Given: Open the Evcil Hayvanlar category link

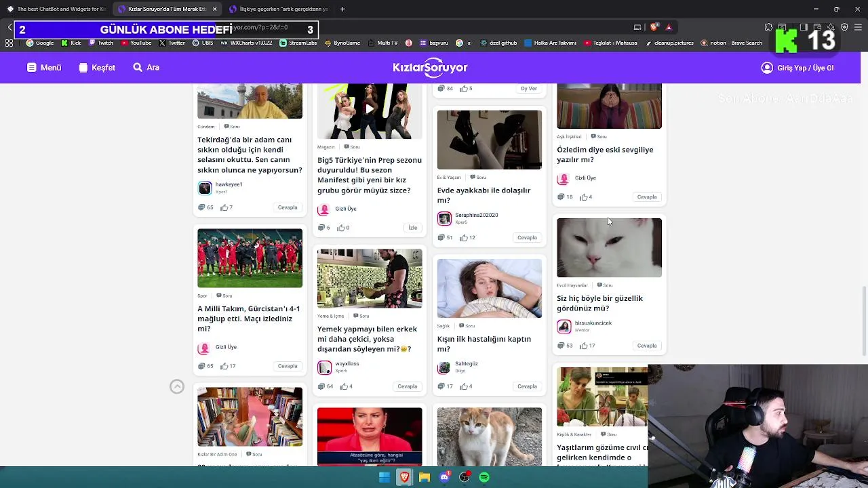Looking at the screenshot, I should (x=572, y=285).
